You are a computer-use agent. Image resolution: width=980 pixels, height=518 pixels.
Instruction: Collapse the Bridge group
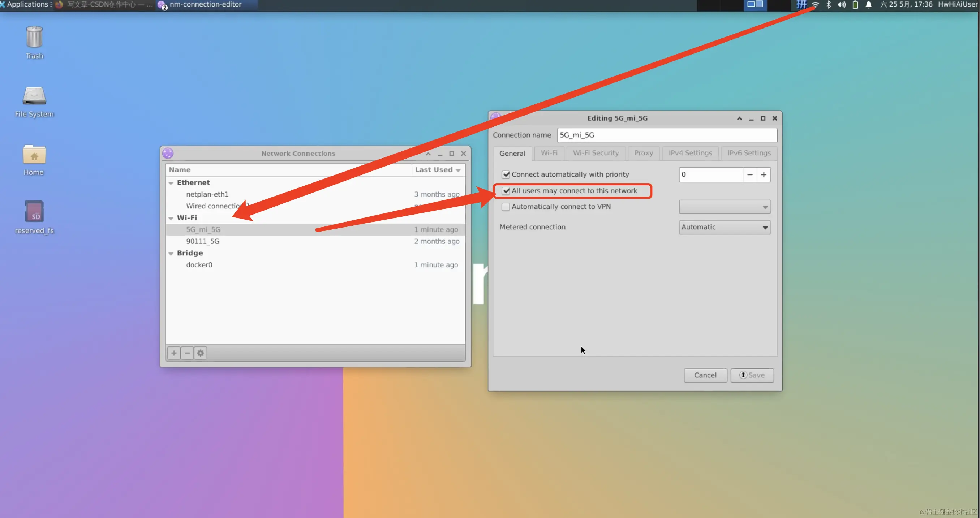tap(171, 253)
